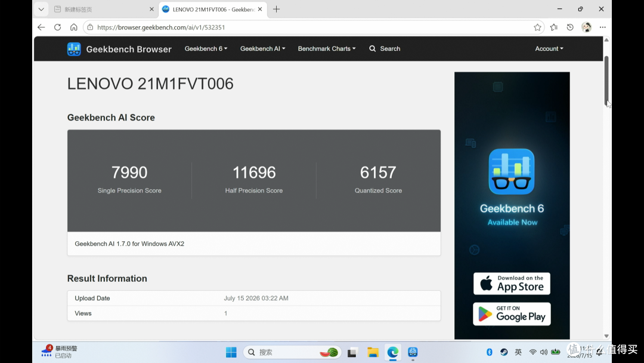Close the 新建标签页 tab

[151, 9]
